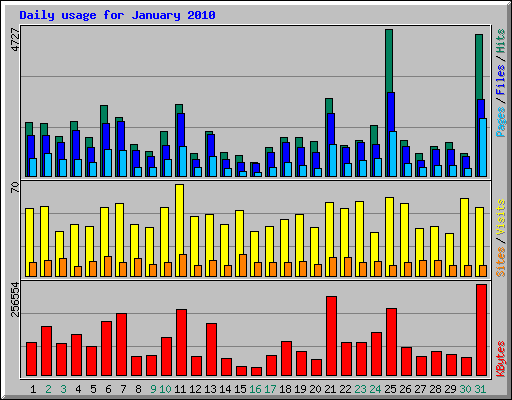Screen dimensions: 512x400
Task: Click the "Visits" legend label
Action: (501, 218)
